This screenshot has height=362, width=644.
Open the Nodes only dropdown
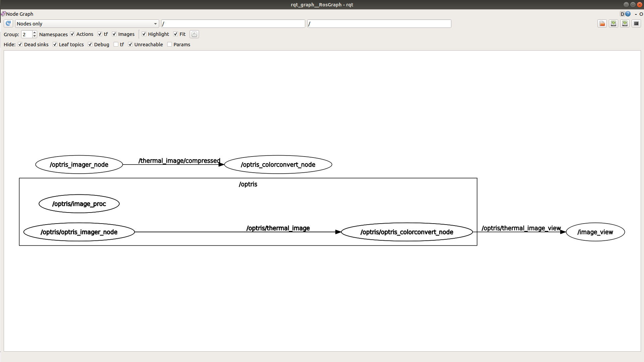tap(87, 23)
